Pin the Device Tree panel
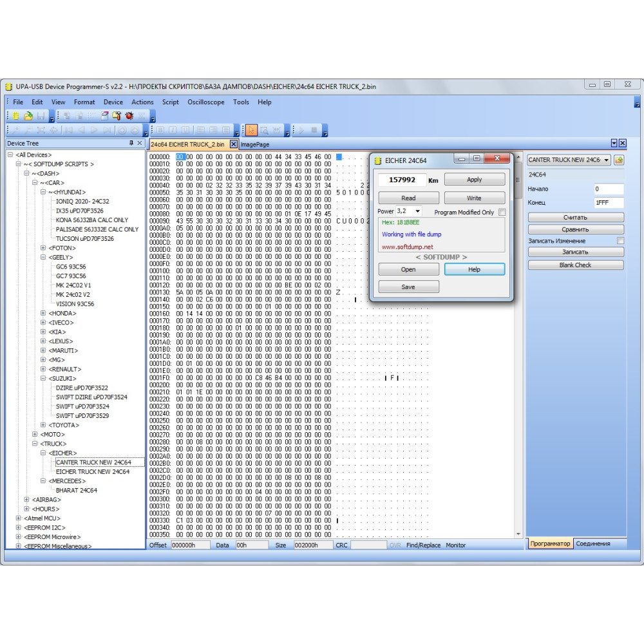 pyautogui.click(x=131, y=143)
